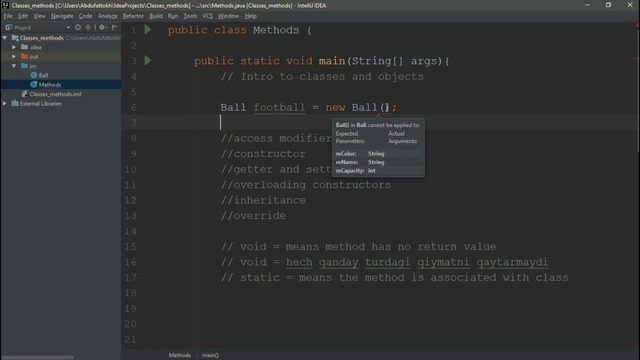Click the orange out folder icon
Screen dimensions: 640x360
pyautogui.click(x=24, y=56)
